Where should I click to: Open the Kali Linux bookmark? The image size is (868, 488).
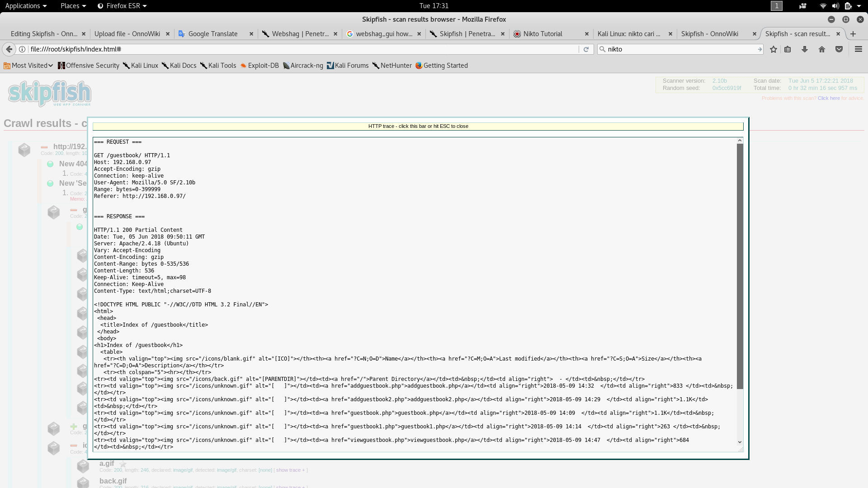pyautogui.click(x=141, y=66)
